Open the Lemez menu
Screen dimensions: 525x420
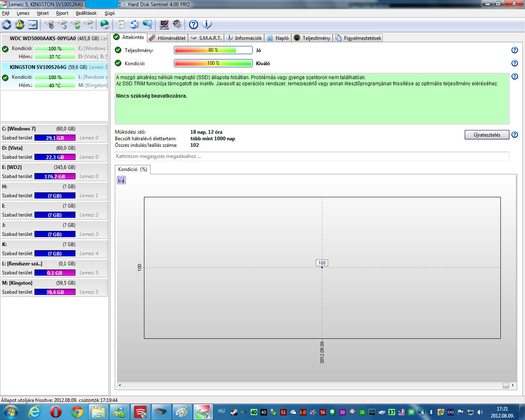pos(23,13)
